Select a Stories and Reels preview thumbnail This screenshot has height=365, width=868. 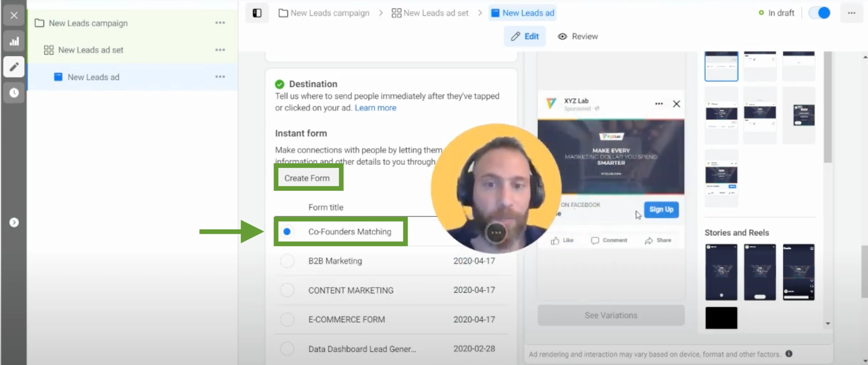(721, 272)
